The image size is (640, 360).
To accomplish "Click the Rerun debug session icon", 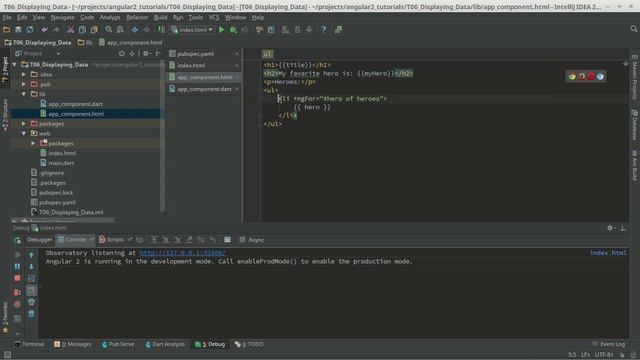I will [17, 240].
